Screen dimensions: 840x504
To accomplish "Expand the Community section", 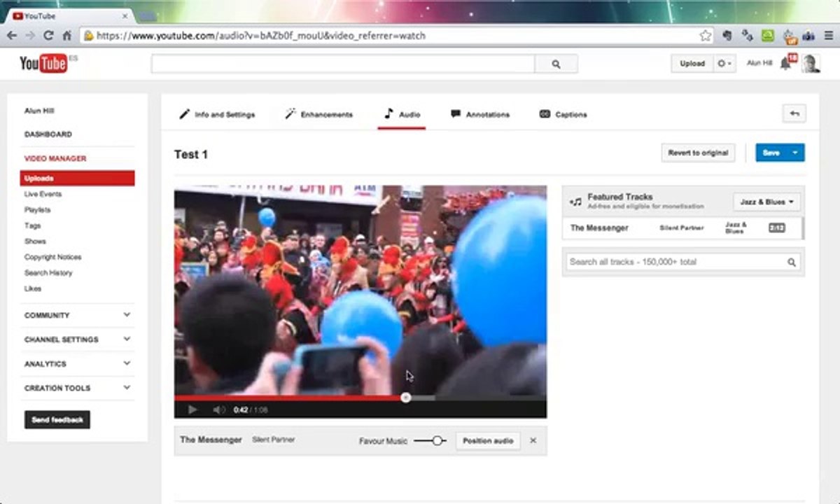I will pyautogui.click(x=78, y=315).
